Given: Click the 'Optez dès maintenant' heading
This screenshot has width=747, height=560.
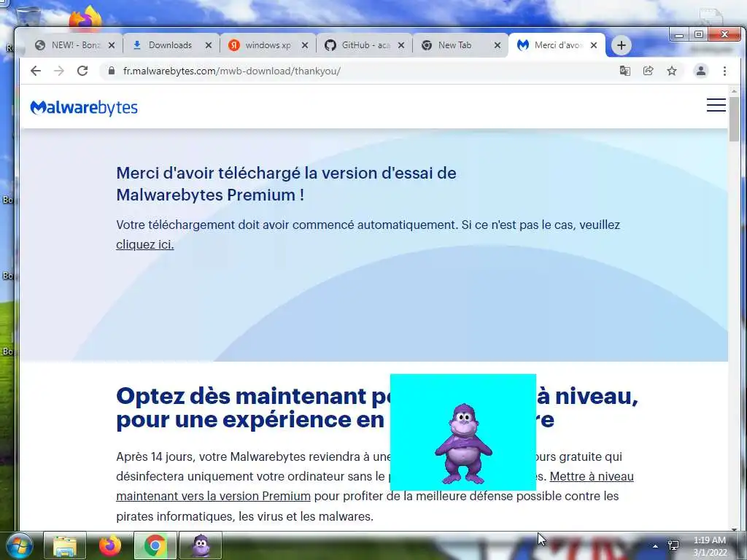Looking at the screenshot, I should 377,408.
